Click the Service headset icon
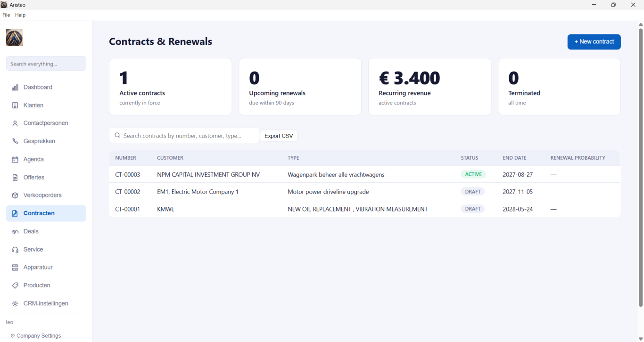644x342 pixels. coord(15,250)
